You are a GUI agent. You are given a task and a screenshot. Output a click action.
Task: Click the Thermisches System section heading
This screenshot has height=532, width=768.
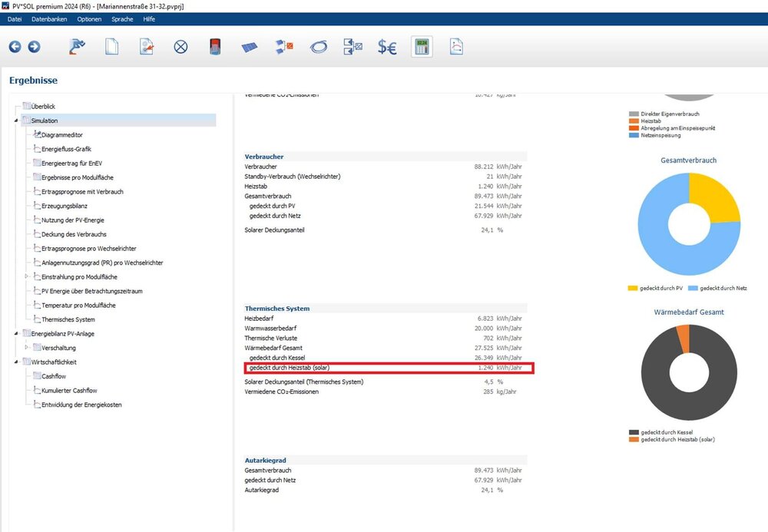click(x=277, y=309)
